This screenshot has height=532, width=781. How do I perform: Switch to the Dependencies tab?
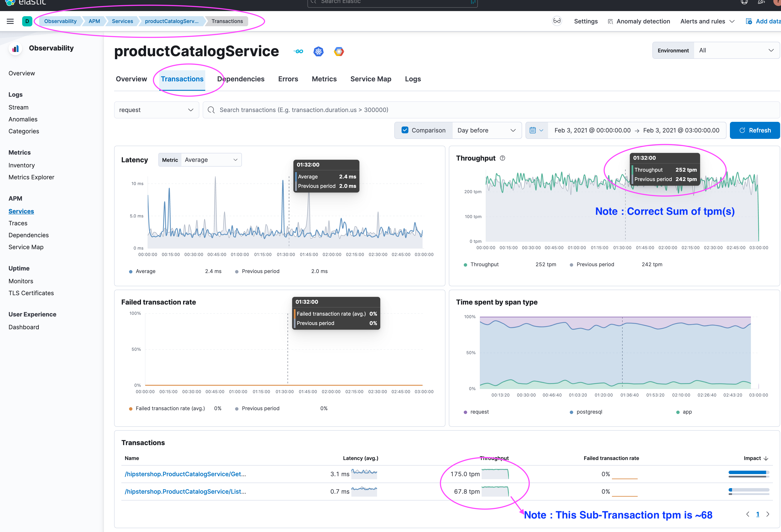coord(241,79)
